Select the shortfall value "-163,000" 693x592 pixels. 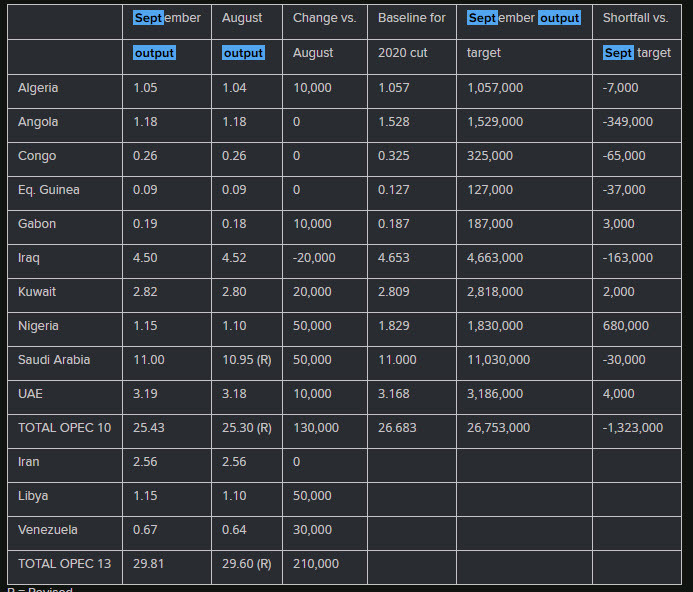point(628,258)
